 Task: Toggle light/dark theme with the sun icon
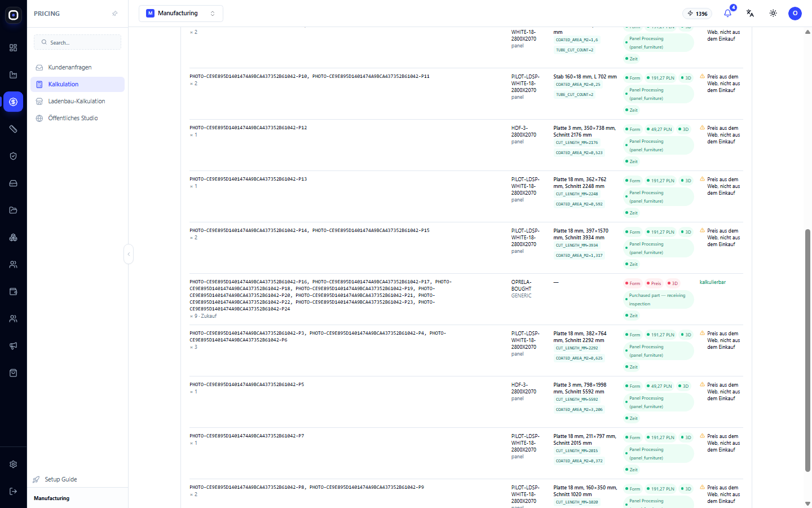click(773, 14)
